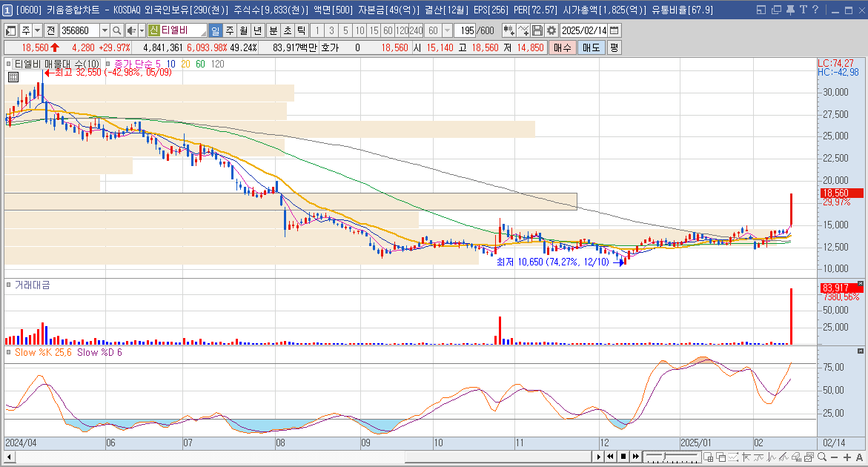This screenshot has width=868, height=467.
Task: Click the 매도 sell button
Action: (592, 47)
